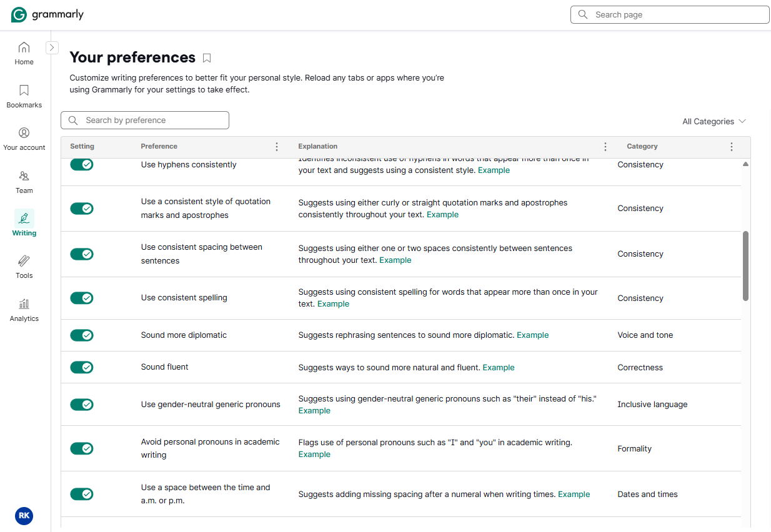Open the Bookmarks sidebar icon
Image resolution: width=771 pixels, height=532 pixels.
pos(24,91)
